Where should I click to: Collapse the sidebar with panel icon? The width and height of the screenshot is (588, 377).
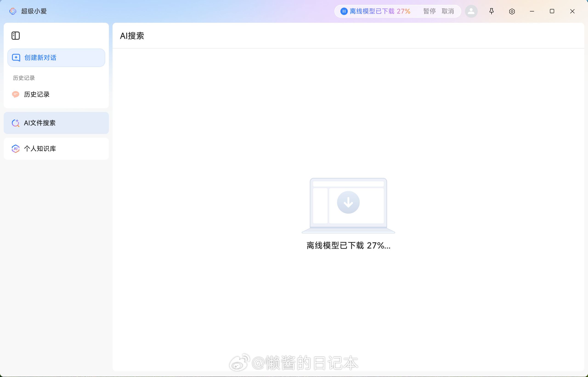point(15,36)
